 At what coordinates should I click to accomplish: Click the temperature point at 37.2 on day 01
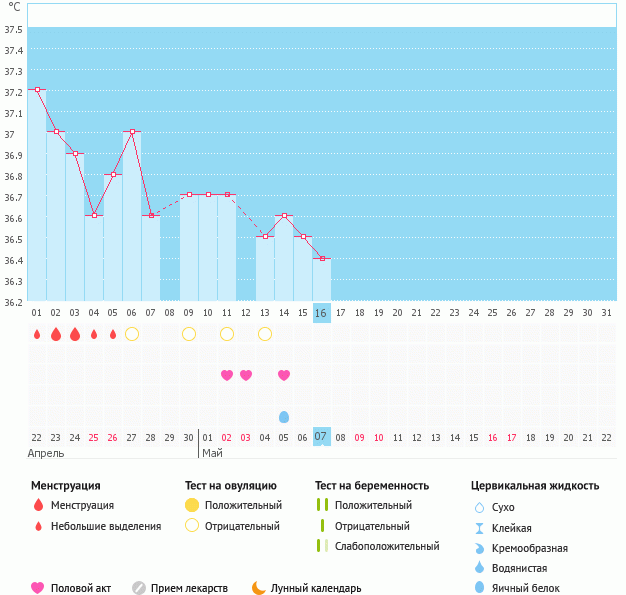(x=37, y=90)
